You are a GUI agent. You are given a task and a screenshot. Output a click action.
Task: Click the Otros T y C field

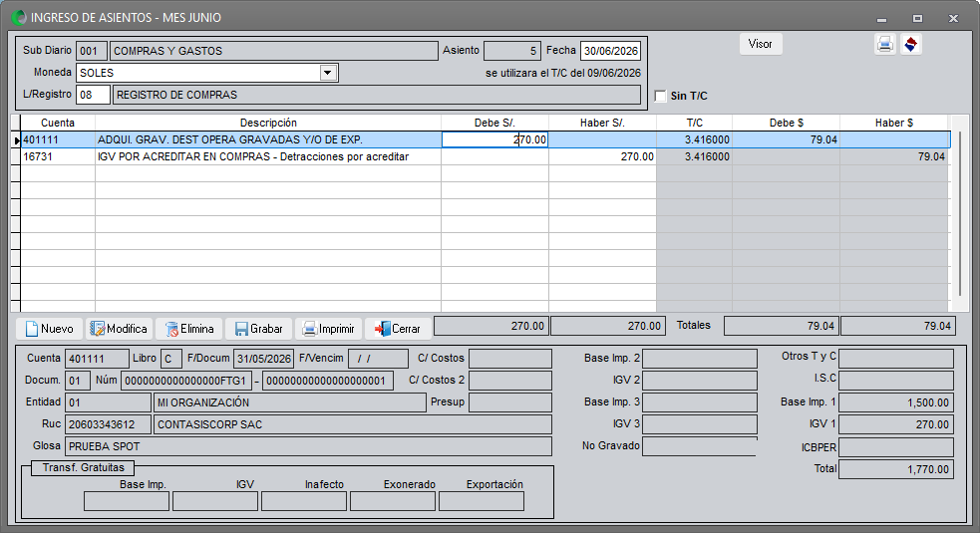point(896,359)
